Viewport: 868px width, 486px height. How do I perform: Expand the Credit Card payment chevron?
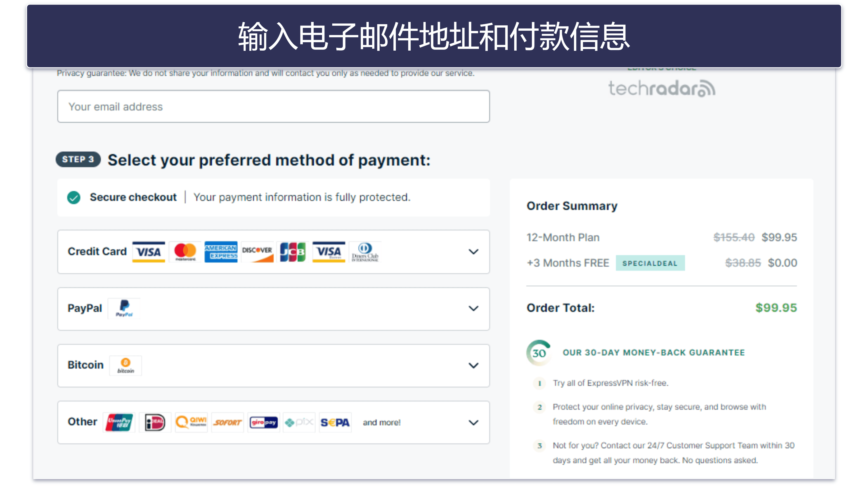473,252
